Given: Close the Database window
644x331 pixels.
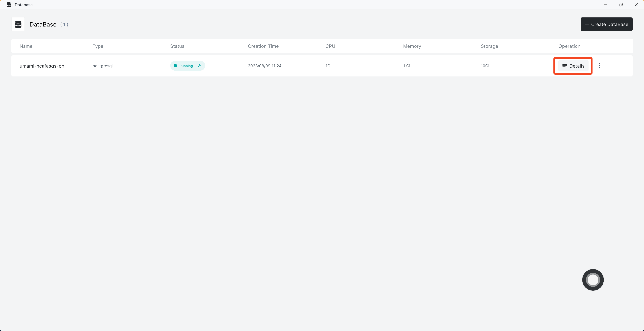Looking at the screenshot, I should [636, 5].
